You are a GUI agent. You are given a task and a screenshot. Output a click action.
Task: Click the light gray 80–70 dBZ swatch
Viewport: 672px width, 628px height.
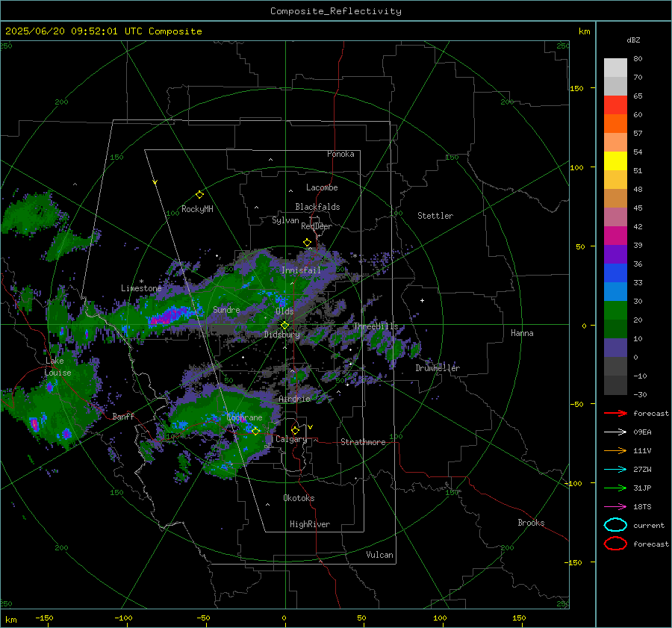coord(615,68)
